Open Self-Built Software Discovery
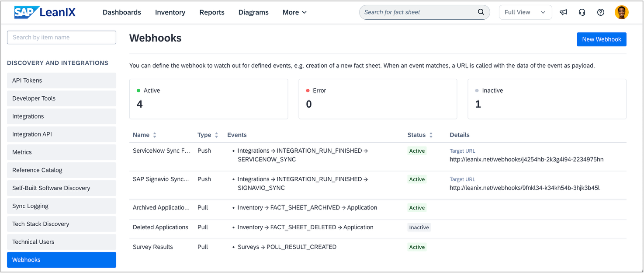The image size is (644, 273). (62, 188)
